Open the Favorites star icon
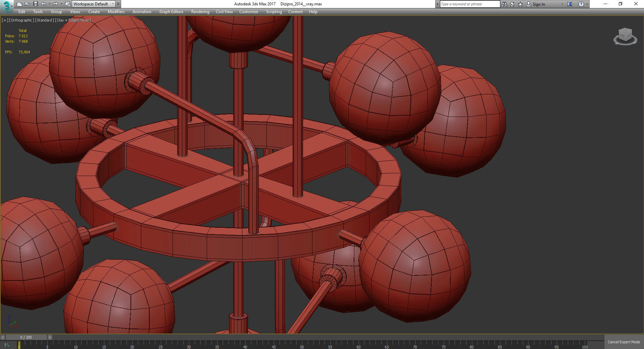 pos(520,4)
